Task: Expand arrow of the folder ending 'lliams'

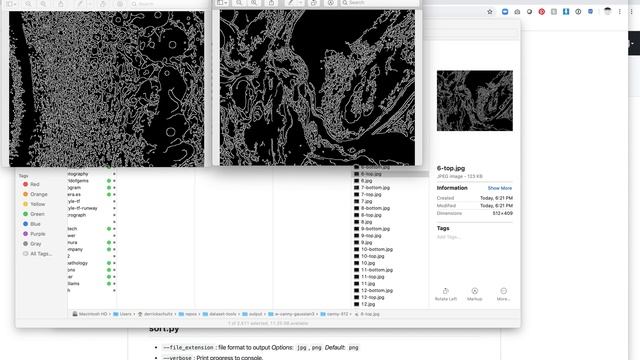Action: (114, 283)
